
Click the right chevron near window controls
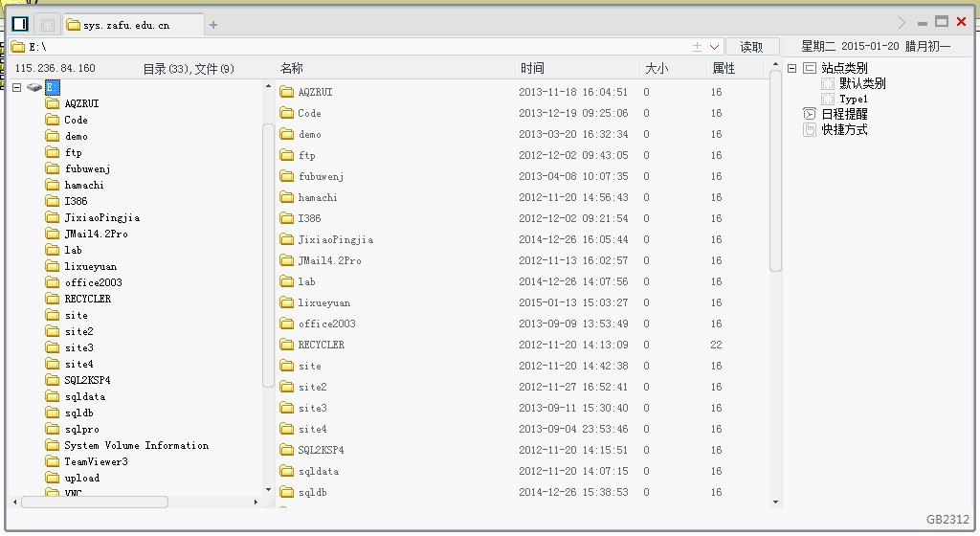click(x=902, y=22)
